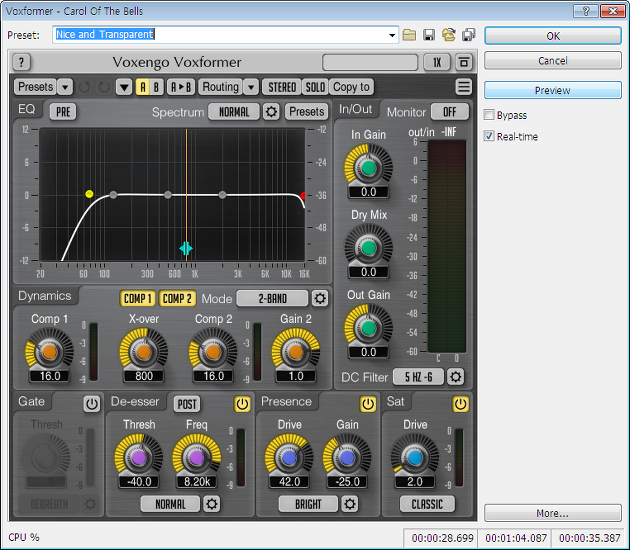Click the cyan crossover frequency marker
Screen dimensions: 630x550
tap(186, 248)
